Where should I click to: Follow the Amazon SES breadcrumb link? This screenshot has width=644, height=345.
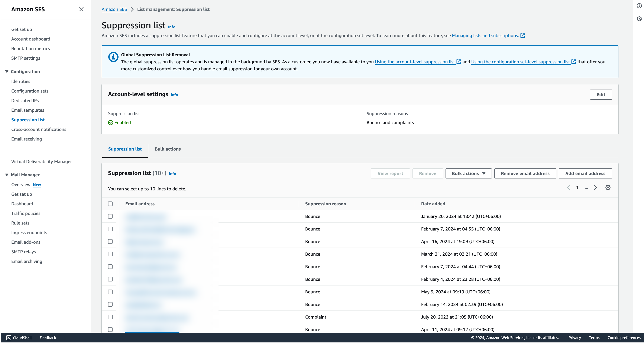[x=114, y=9]
